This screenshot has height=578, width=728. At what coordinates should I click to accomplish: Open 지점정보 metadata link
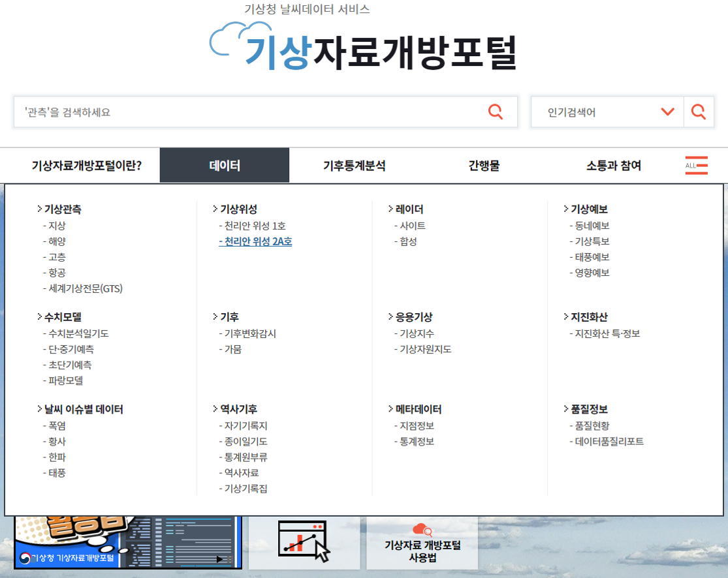(414, 426)
